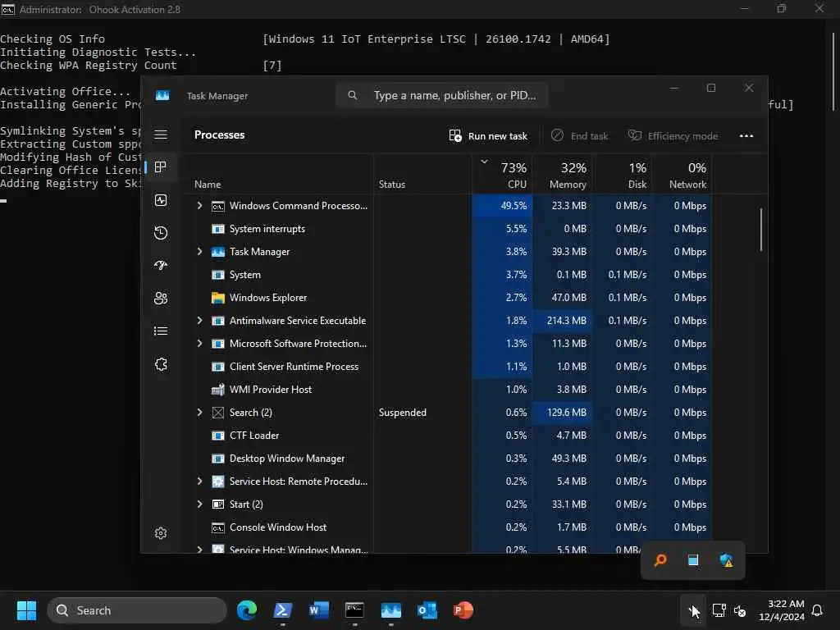Open Services page in Task Manager sidebar
Image resolution: width=840 pixels, height=630 pixels.
point(161,364)
